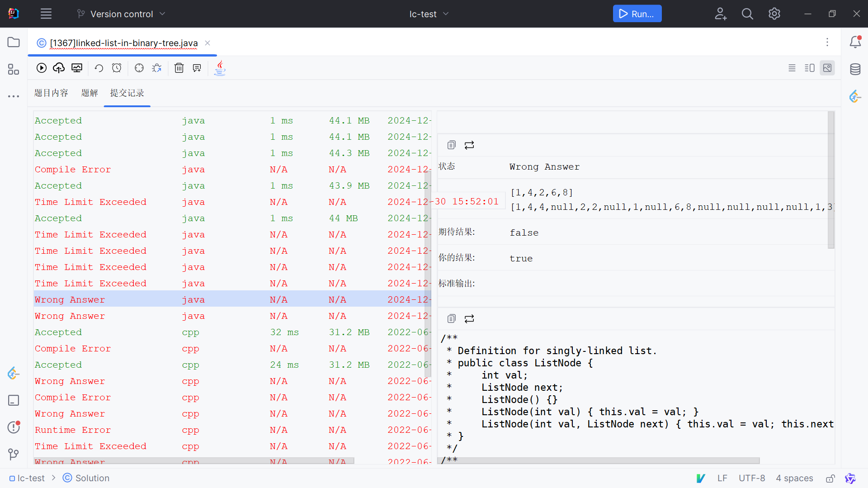Screen dimensions: 868x488
Task: Toggle read-only lock icon in status bar
Action: (830, 479)
